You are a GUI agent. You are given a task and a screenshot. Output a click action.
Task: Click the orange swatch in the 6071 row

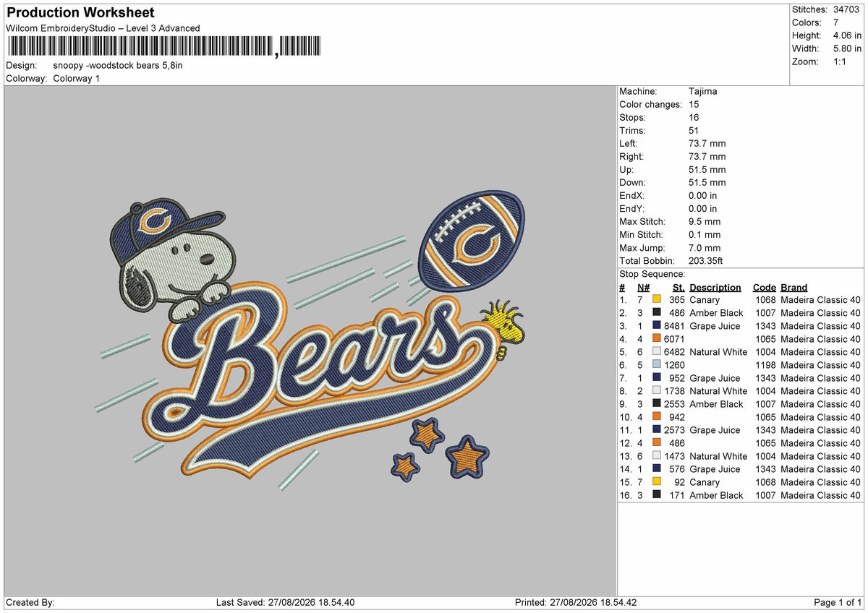click(657, 339)
